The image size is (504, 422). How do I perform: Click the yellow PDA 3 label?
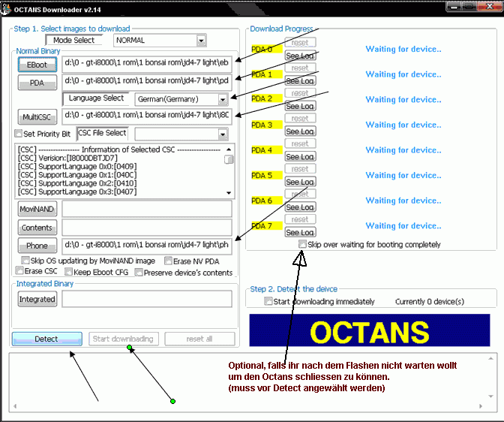click(267, 125)
